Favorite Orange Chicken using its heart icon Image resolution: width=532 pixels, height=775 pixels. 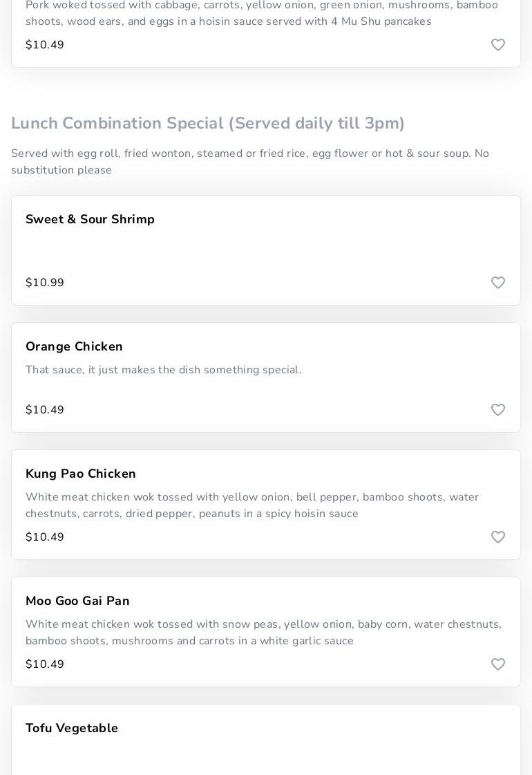click(498, 410)
